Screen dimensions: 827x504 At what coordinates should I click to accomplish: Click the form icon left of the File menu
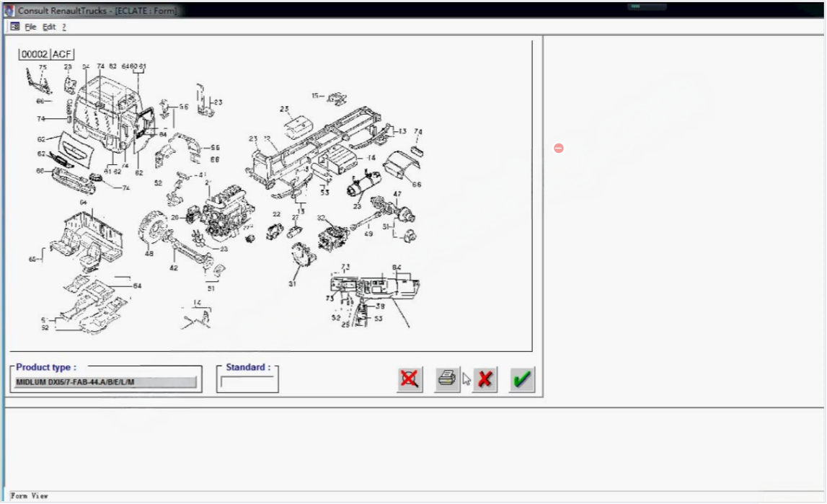(14, 27)
